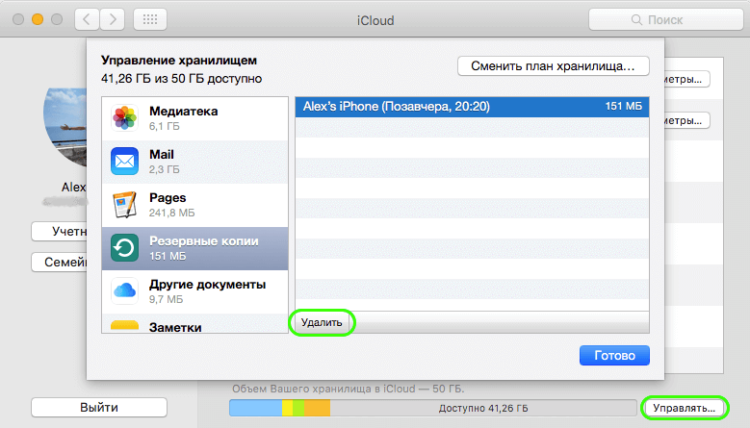Click the yellow minimize window button
The image size is (750, 428).
(37, 20)
